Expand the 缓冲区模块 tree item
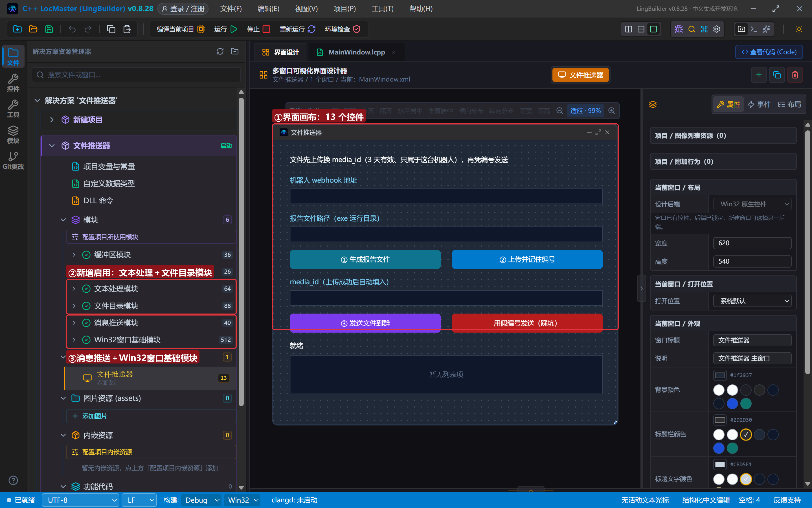 74,255
